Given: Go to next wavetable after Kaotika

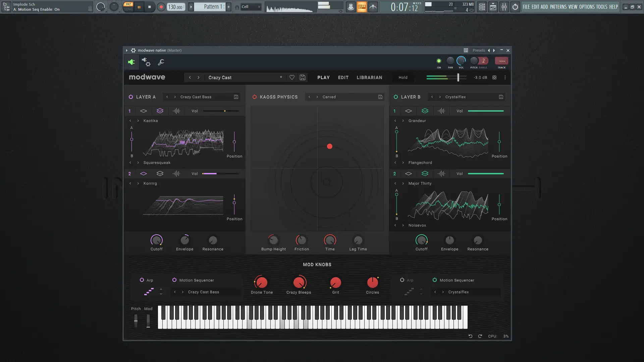Looking at the screenshot, I should 138,121.
